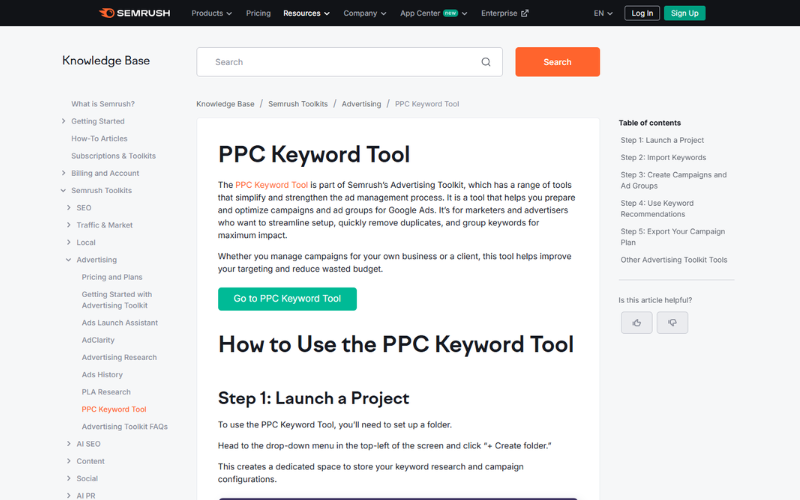Click the Log In button

click(x=642, y=13)
